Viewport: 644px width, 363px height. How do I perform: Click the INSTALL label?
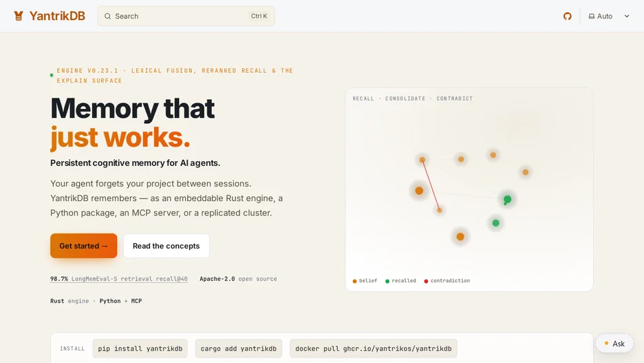point(72,349)
